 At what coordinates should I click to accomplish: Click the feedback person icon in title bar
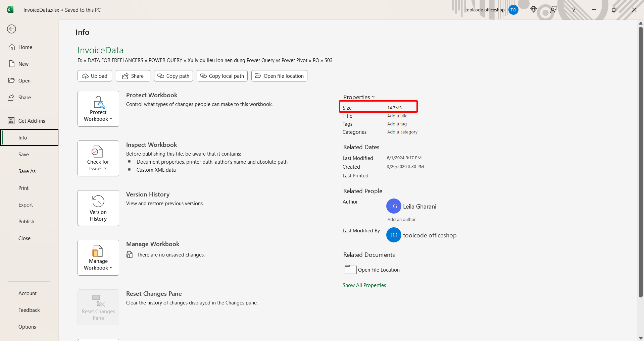tap(554, 10)
